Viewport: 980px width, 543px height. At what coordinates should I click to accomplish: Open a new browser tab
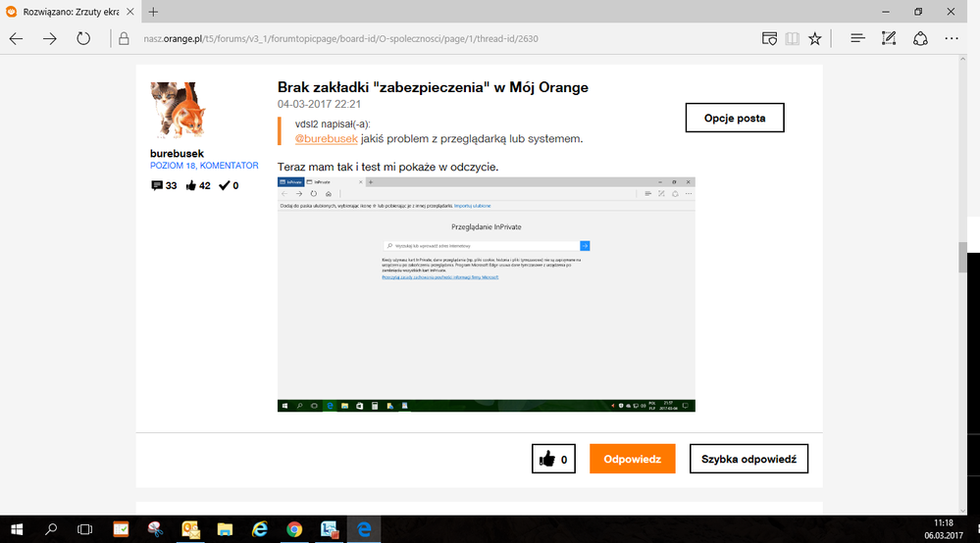154,12
